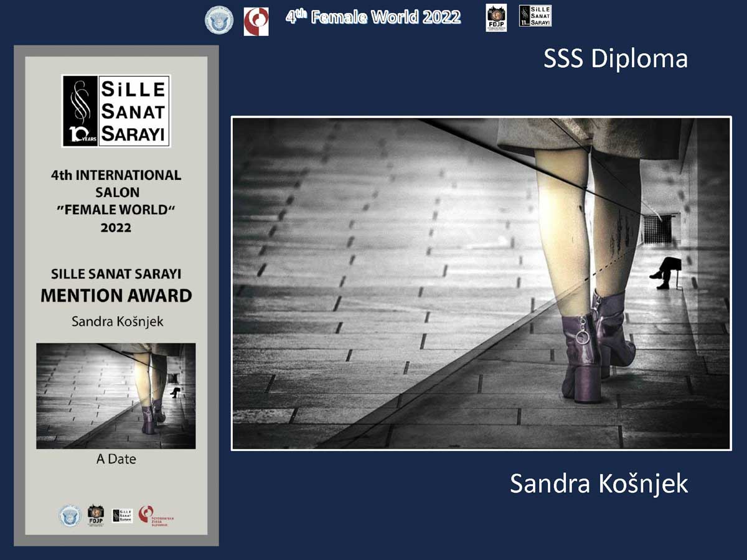This screenshot has height=560, width=747.
Task: Click the Sille Sanat Sarayi logo at the diploma bottom
Action: [x=123, y=516]
